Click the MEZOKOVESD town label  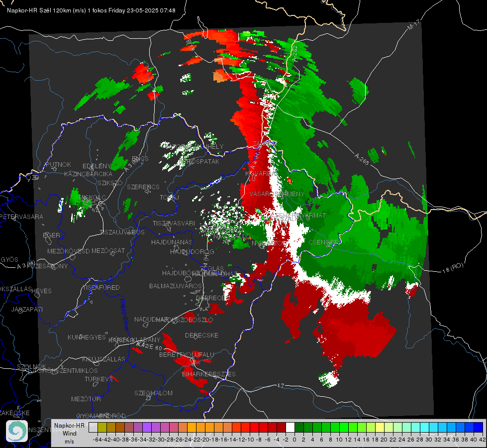click(x=68, y=251)
